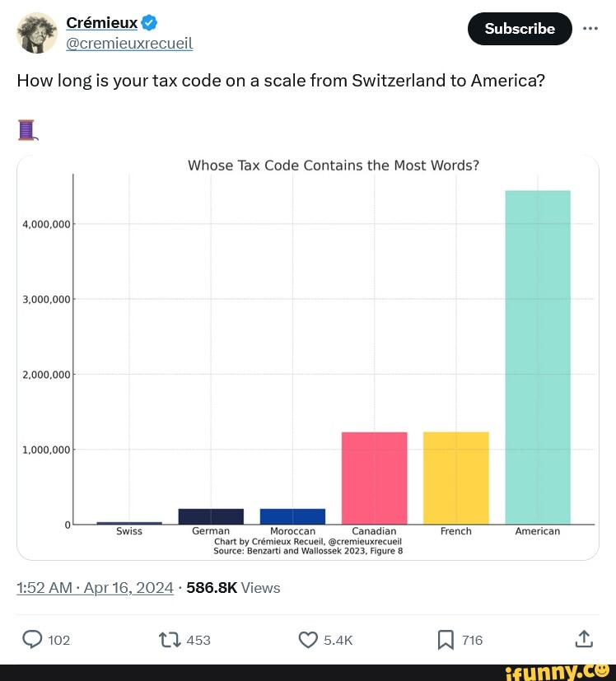
Task: Click the 1:52 AM · Apr 16, 2024 timestamp
Action: 95,587
